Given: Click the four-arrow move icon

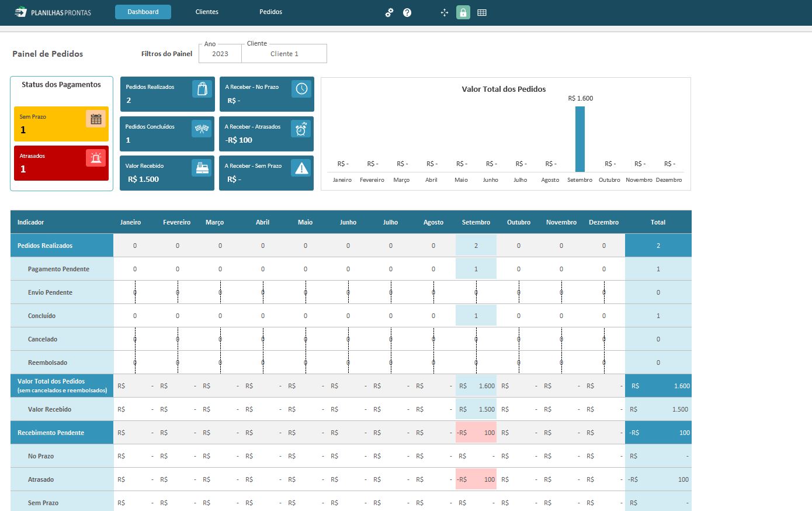Looking at the screenshot, I should [x=445, y=12].
